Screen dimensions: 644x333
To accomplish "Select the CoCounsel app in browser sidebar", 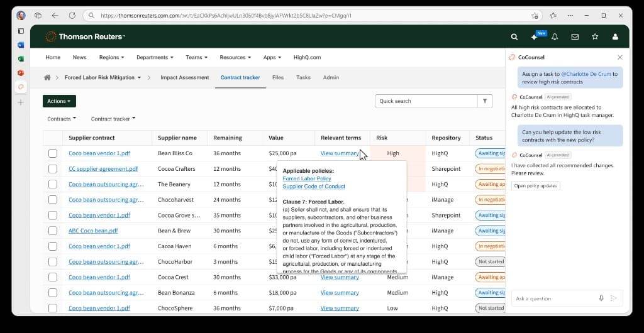I will click(21, 87).
